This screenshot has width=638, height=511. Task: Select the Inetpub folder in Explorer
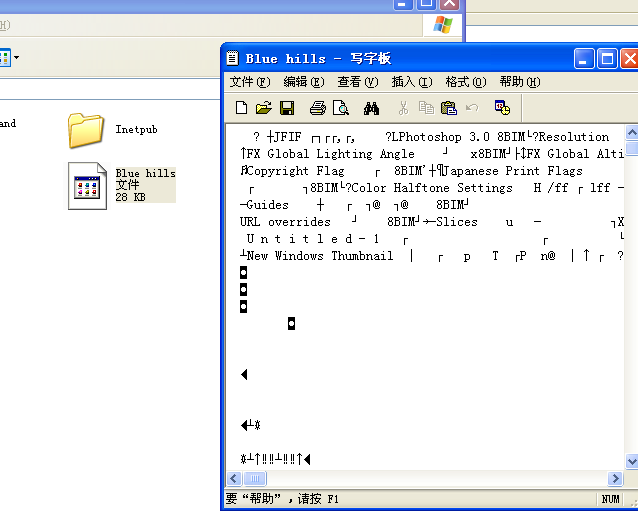pos(85,130)
